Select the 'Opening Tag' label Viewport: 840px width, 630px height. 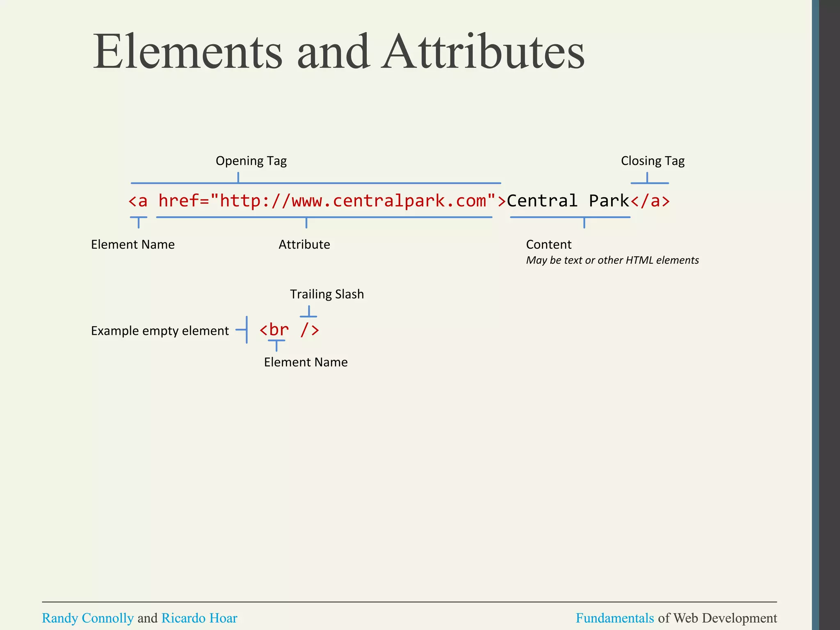[x=251, y=161]
